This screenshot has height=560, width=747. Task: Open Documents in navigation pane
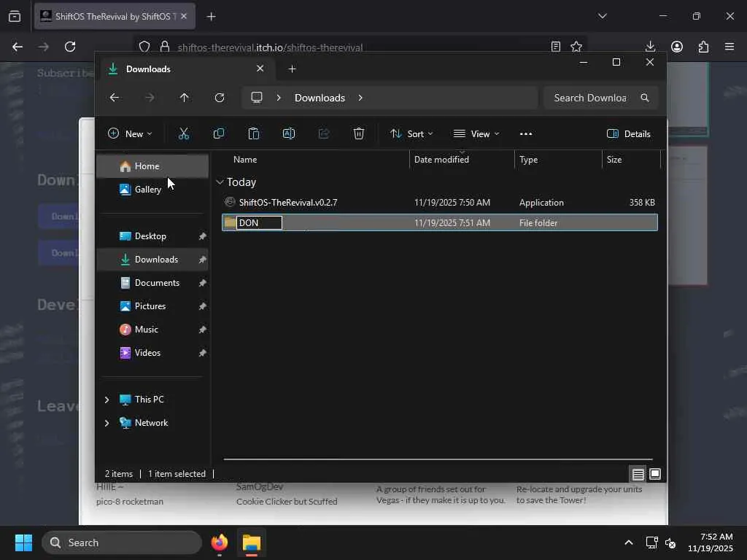coord(152,283)
